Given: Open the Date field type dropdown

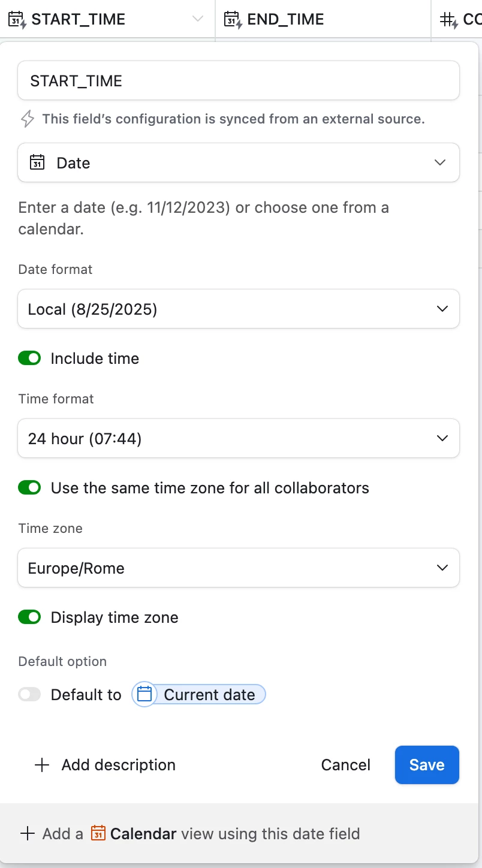Looking at the screenshot, I should coord(239,162).
